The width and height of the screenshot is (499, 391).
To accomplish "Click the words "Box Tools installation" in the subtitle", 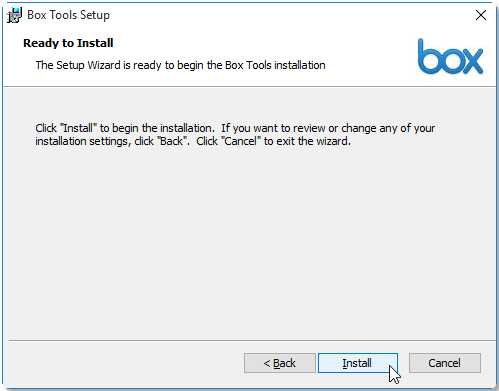I will pyautogui.click(x=275, y=65).
